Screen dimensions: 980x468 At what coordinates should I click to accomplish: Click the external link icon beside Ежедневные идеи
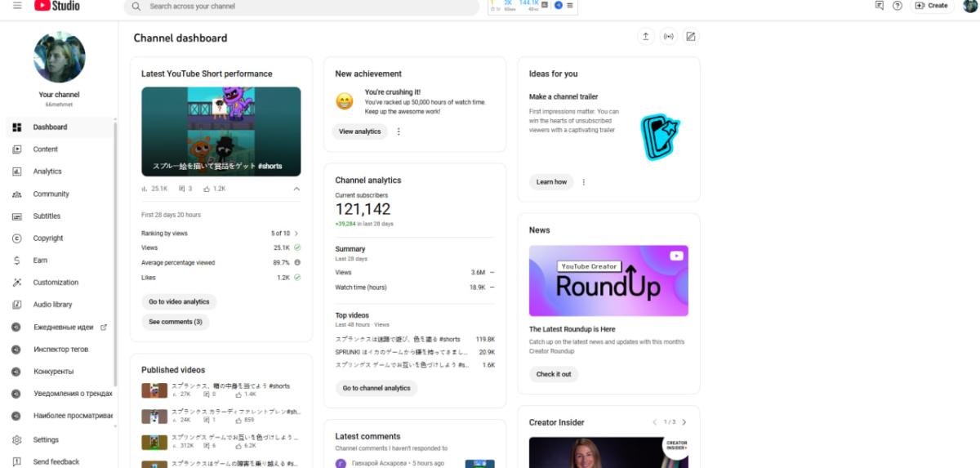click(104, 328)
